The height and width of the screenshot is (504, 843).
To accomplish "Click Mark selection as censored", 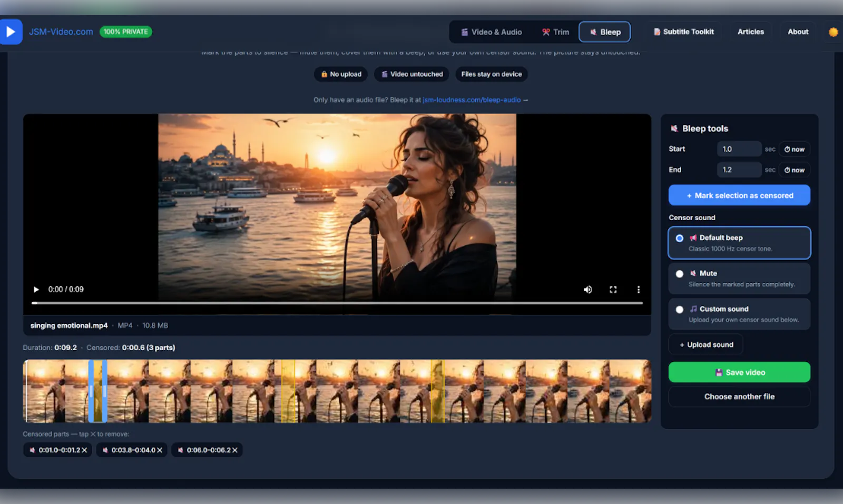I will [x=739, y=195].
